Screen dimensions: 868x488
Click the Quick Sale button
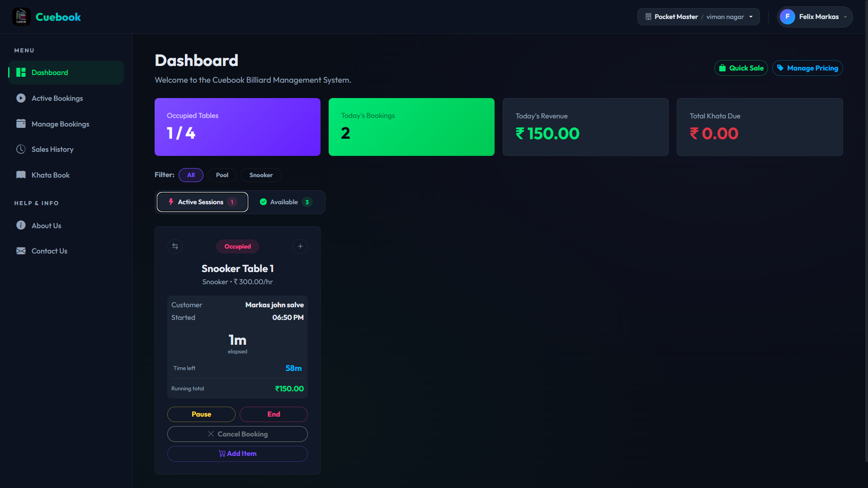[741, 68]
